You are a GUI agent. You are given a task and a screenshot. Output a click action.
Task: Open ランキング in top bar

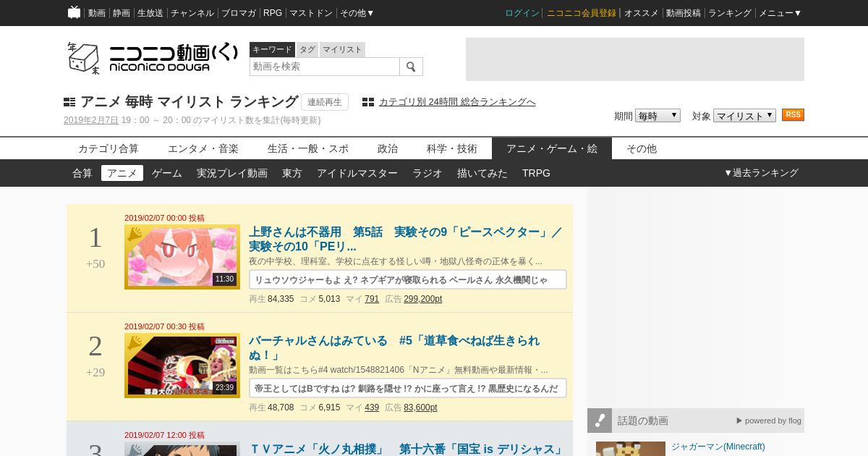(x=730, y=13)
